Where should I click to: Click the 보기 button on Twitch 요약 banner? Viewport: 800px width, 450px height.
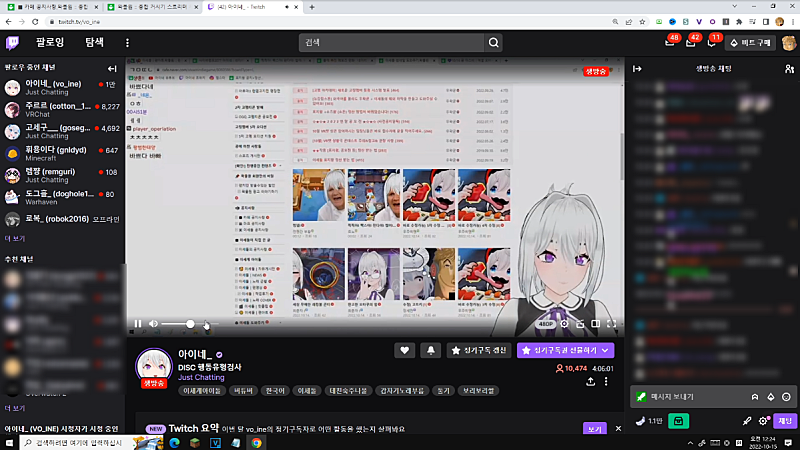594,429
